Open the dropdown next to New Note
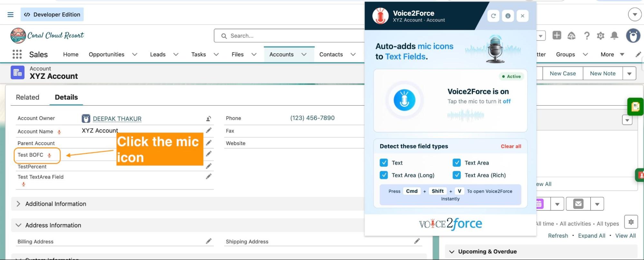 click(629, 73)
